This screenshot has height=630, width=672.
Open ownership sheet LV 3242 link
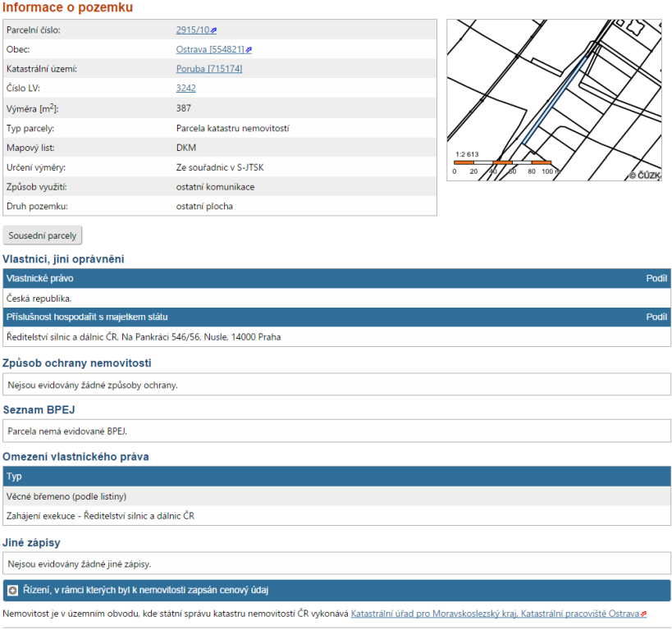(x=185, y=89)
